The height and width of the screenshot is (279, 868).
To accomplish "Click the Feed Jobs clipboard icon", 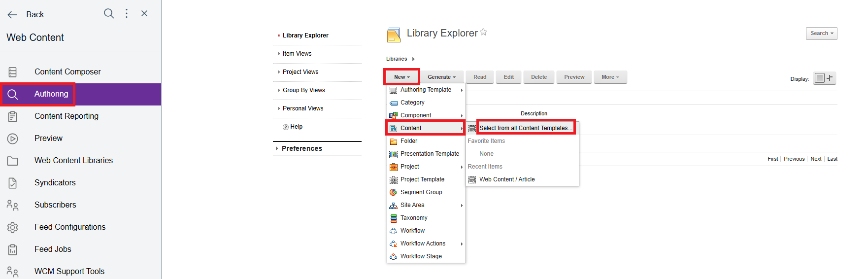I will point(13,249).
